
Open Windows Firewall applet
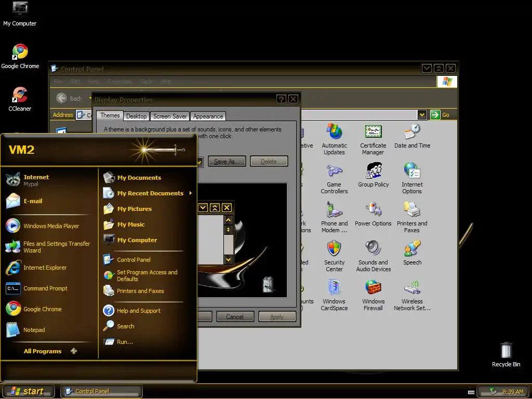[x=373, y=296]
